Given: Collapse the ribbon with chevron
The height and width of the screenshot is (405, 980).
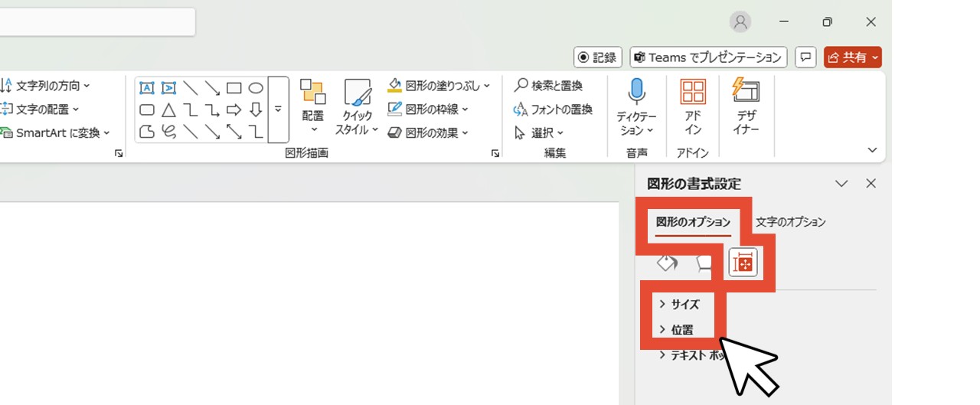Looking at the screenshot, I should pos(873,150).
